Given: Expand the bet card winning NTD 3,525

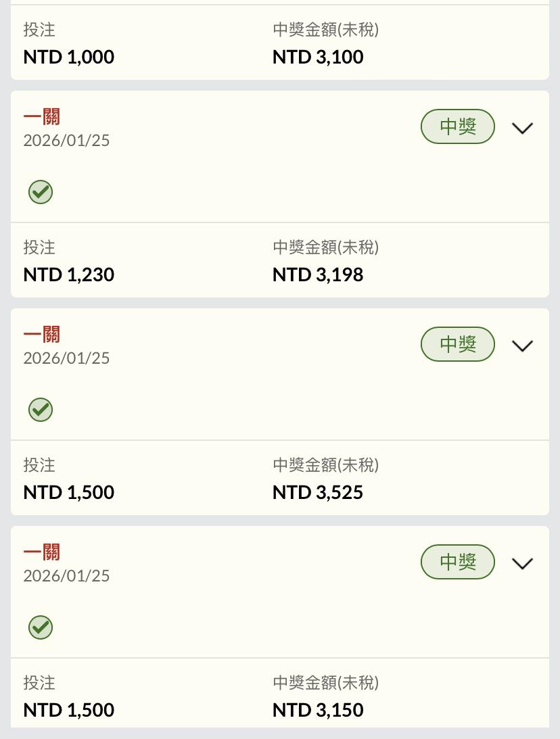Looking at the screenshot, I should pyautogui.click(x=523, y=345).
